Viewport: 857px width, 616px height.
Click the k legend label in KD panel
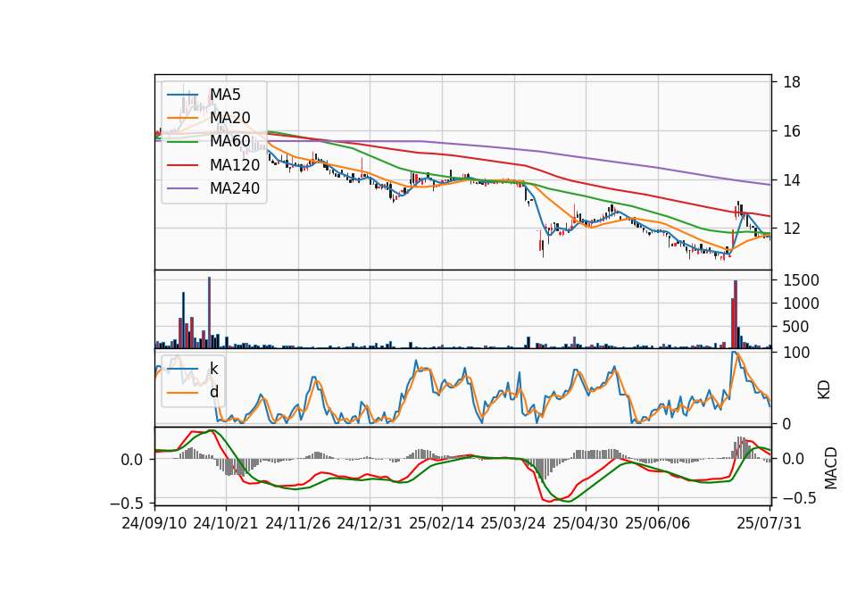[213, 369]
